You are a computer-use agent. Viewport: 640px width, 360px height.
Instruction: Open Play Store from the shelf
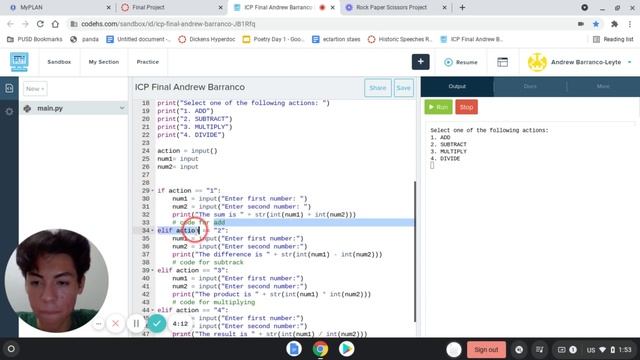click(347, 349)
